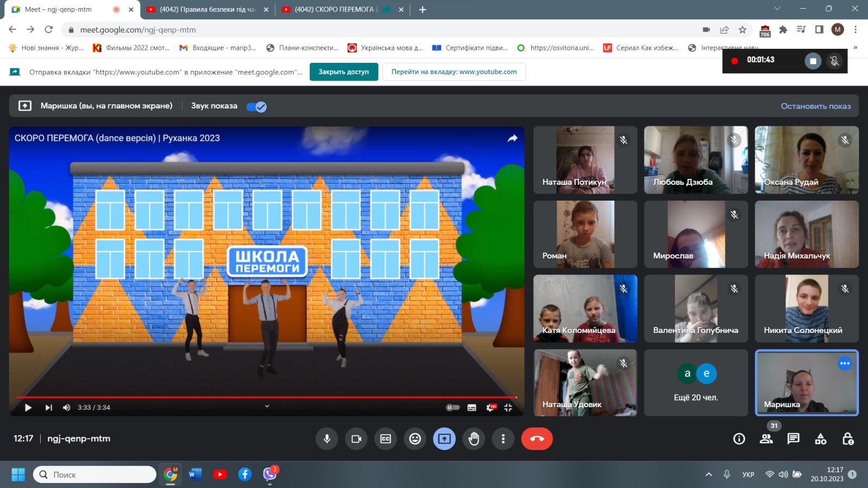
Task: Click the present screen button
Action: (x=444, y=439)
